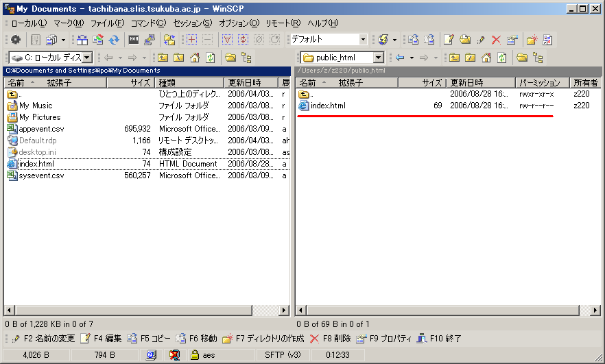The image size is (605, 364).
Task: Expand the queue icon dropdown arrow
Action: tap(63, 39)
